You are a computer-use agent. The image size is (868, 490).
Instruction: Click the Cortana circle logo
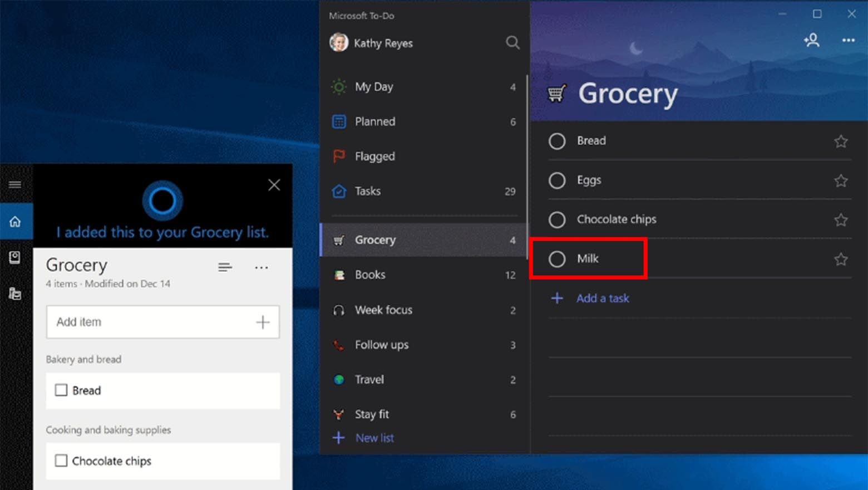click(162, 200)
